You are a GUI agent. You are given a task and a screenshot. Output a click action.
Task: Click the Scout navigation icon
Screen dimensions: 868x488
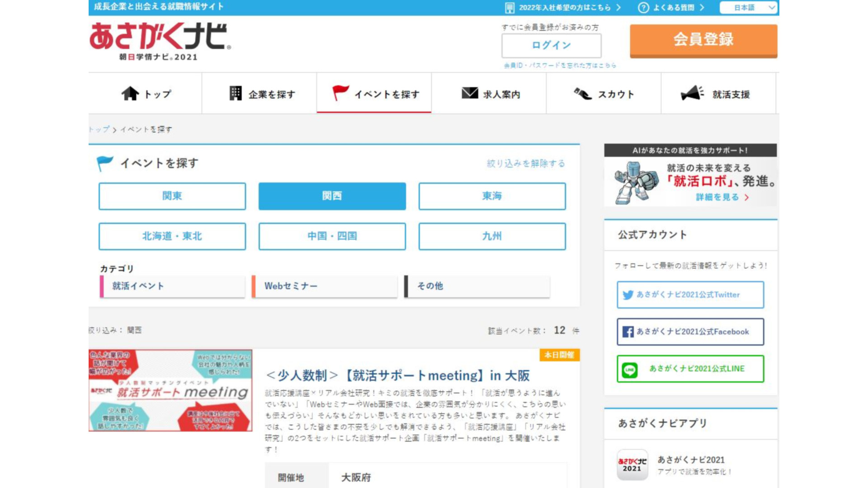point(582,94)
